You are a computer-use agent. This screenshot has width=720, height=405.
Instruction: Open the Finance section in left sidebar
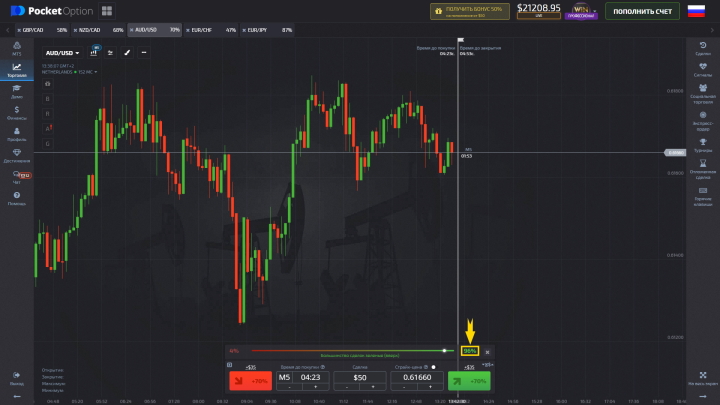tap(17, 113)
